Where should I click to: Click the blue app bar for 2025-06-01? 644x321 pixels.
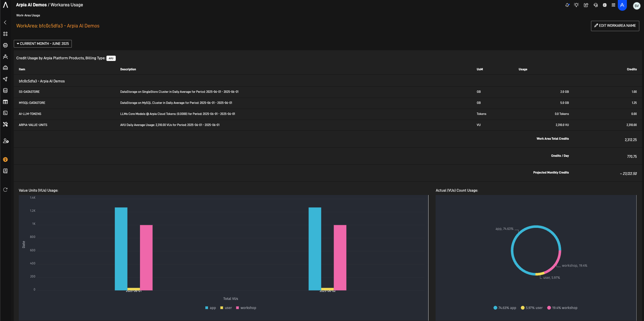[121, 249]
